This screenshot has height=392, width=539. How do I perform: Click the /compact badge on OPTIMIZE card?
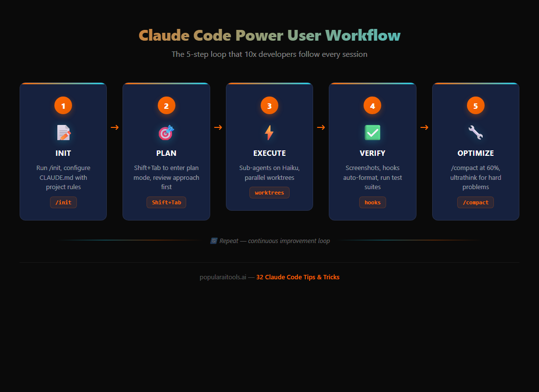475,202
